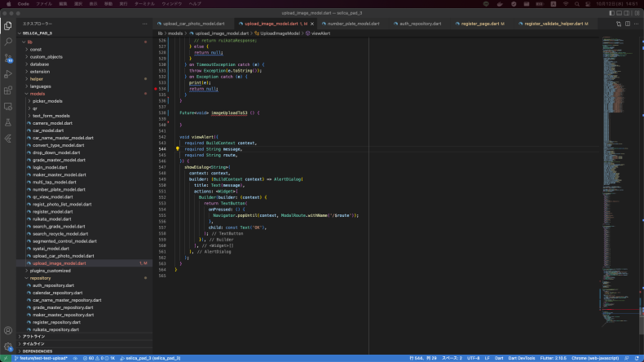This screenshot has width=644, height=362.
Task: Open the Search view in activity bar
Action: click(x=8, y=41)
